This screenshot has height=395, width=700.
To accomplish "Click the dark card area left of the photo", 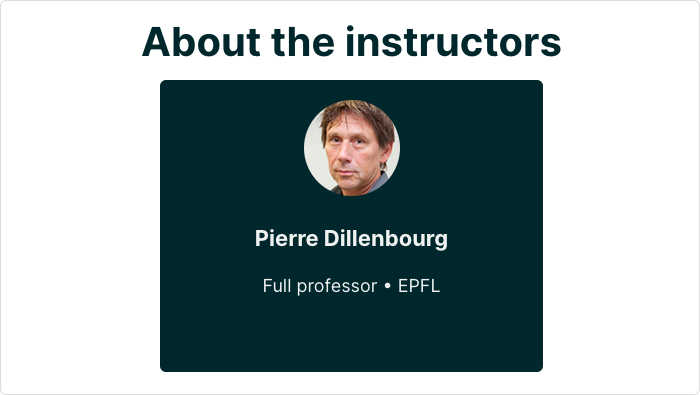I will point(232,148).
